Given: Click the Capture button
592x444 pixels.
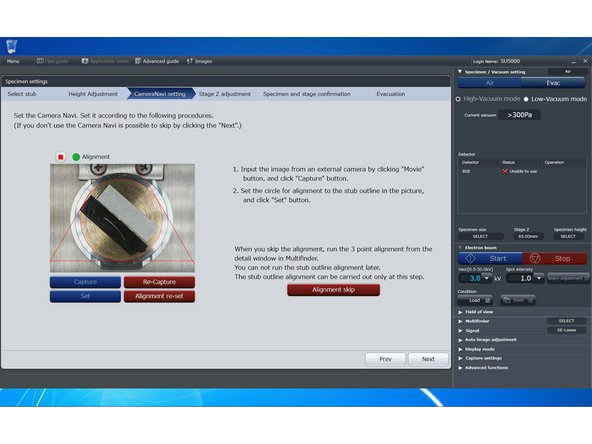Looking at the screenshot, I should coord(85,282).
